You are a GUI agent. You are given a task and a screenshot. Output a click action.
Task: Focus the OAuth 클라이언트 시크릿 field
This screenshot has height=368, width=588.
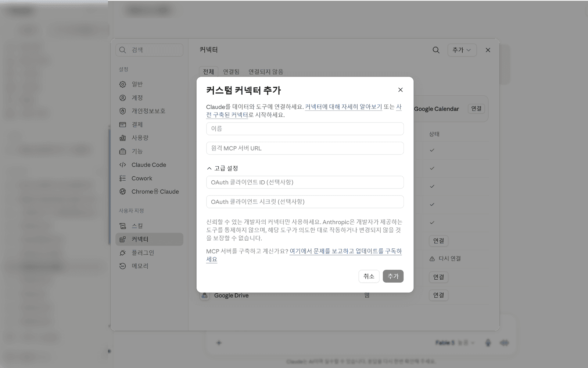pyautogui.click(x=305, y=202)
